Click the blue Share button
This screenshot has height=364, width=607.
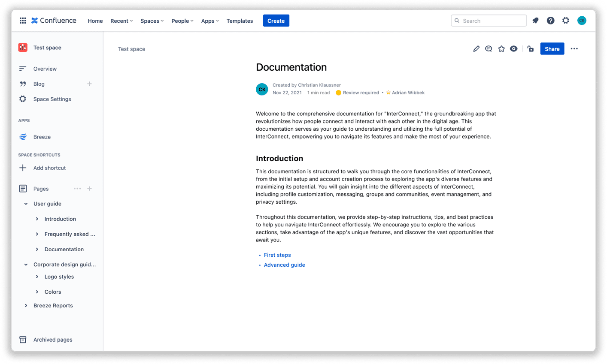pyautogui.click(x=552, y=48)
